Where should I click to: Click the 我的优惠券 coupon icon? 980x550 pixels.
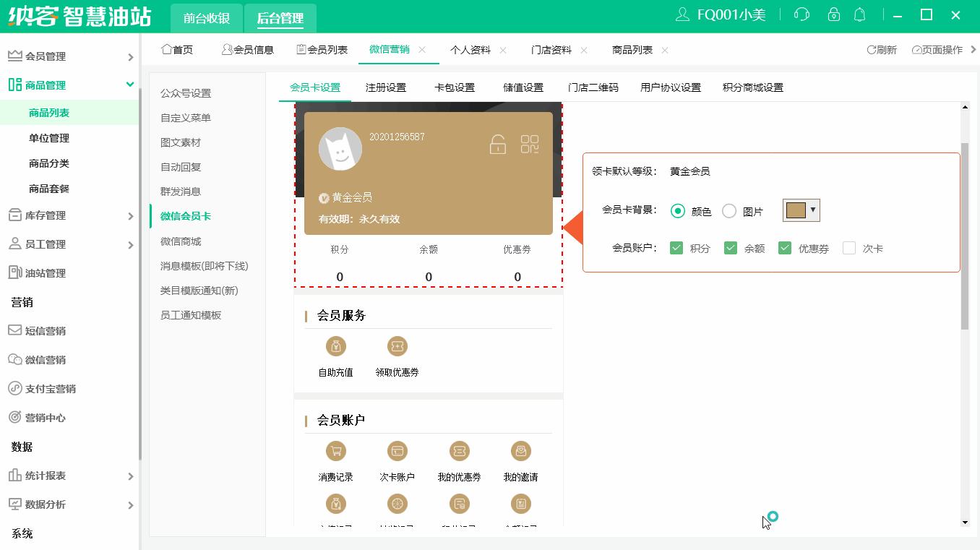[459, 450]
